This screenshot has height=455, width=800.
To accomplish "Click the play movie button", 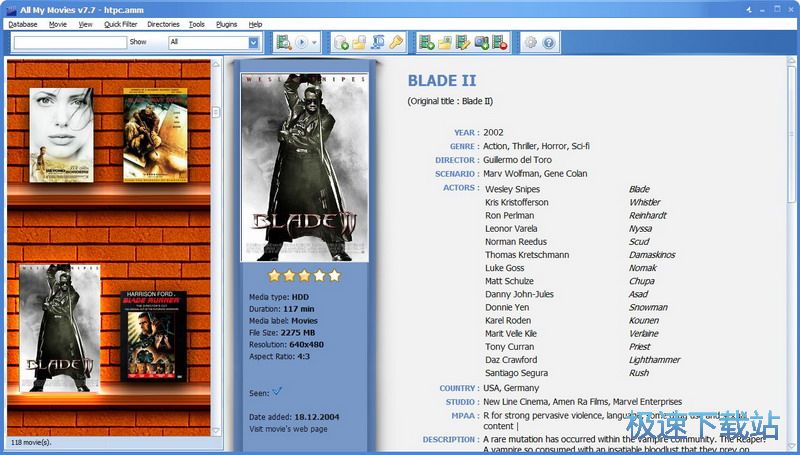I will [x=300, y=42].
